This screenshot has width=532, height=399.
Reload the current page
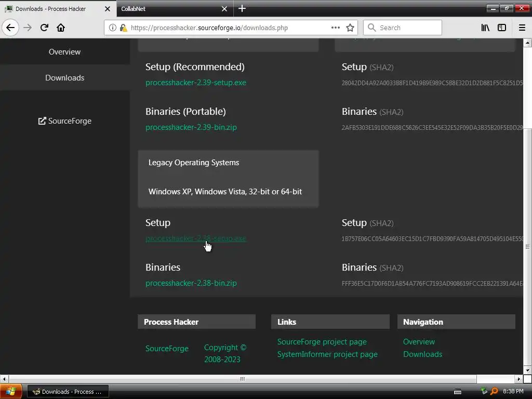(44, 28)
